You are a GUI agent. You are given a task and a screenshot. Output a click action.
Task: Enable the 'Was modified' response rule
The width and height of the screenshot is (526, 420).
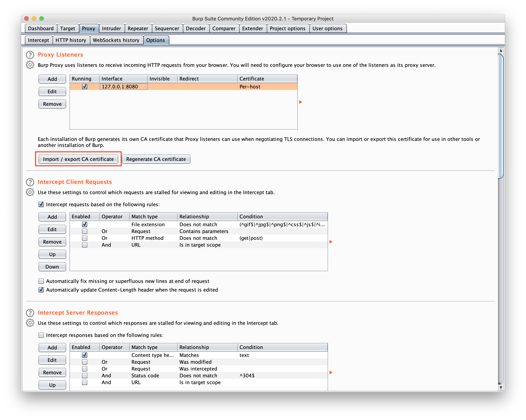[x=85, y=362]
